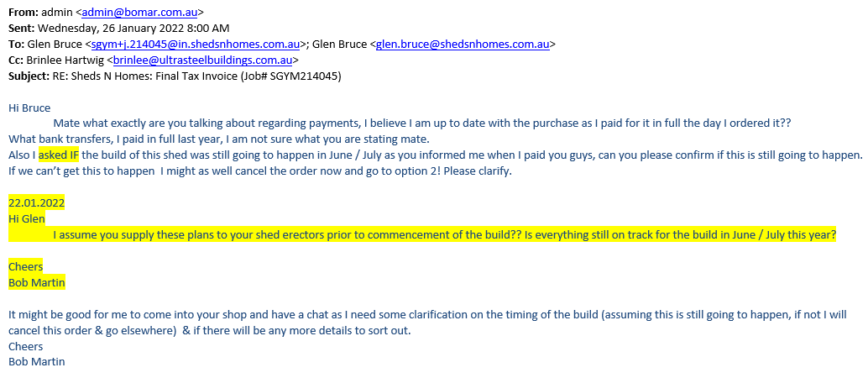Click the highlighted date "22.01.2022"
Image resolution: width=868 pixels, height=378 pixels.
click(x=36, y=203)
